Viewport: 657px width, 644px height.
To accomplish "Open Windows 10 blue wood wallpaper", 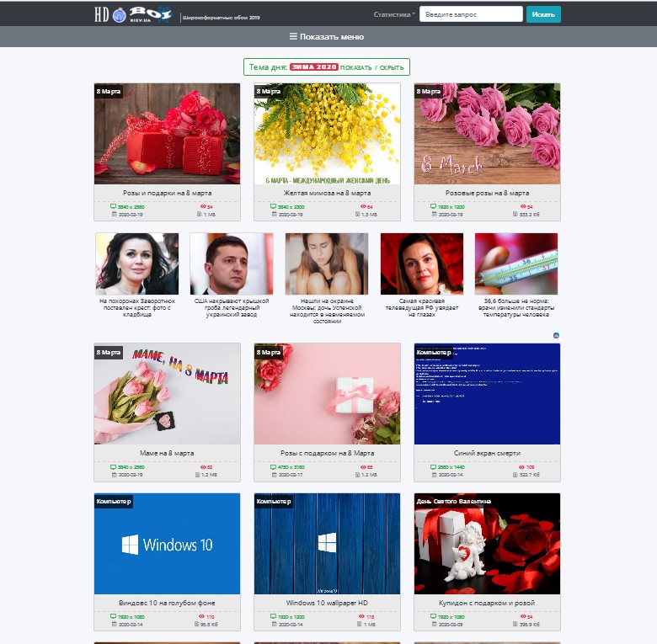I will tap(328, 544).
